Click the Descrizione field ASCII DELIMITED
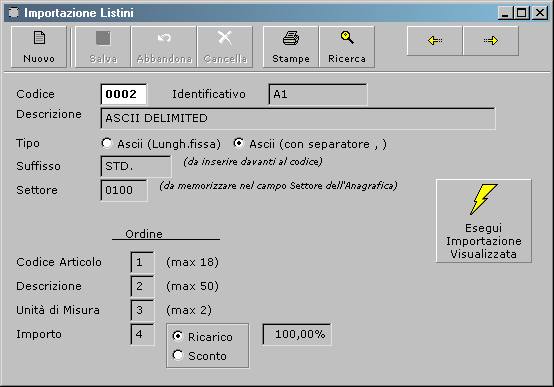554x387 pixels. tap(298, 118)
